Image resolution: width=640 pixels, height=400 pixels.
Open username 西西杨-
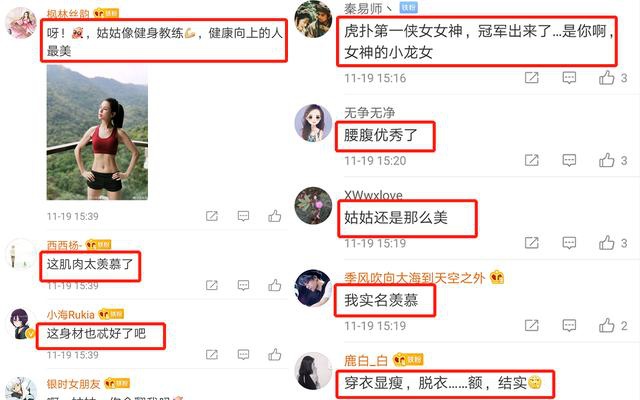tap(64, 245)
